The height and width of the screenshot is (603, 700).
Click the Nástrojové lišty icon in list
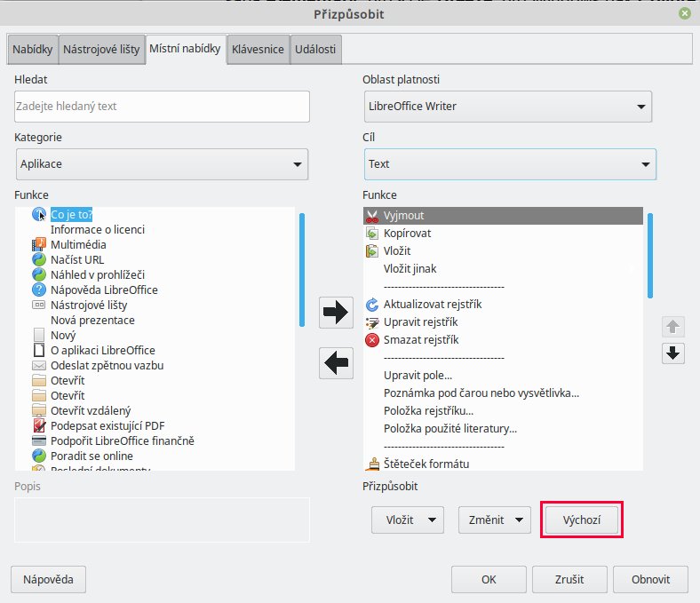[39, 305]
